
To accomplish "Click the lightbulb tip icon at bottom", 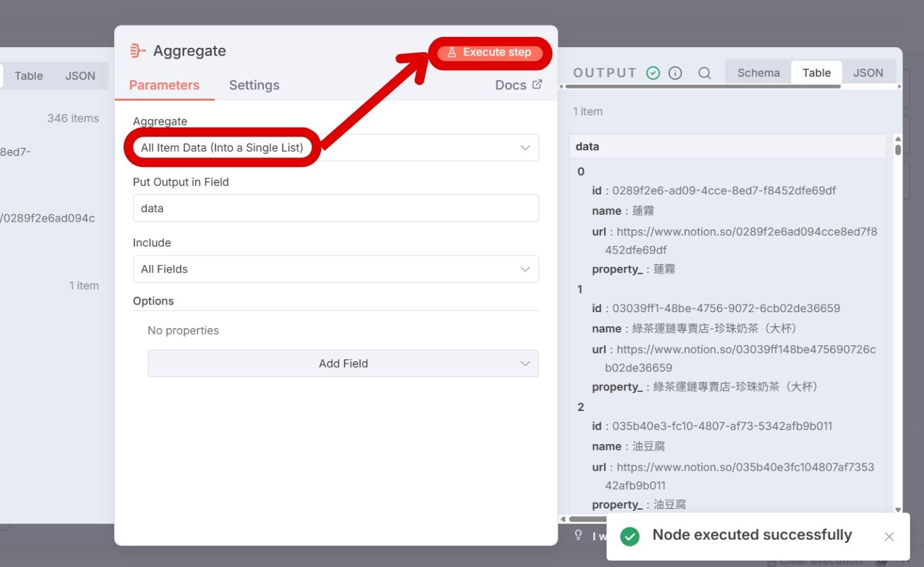I will (x=578, y=536).
